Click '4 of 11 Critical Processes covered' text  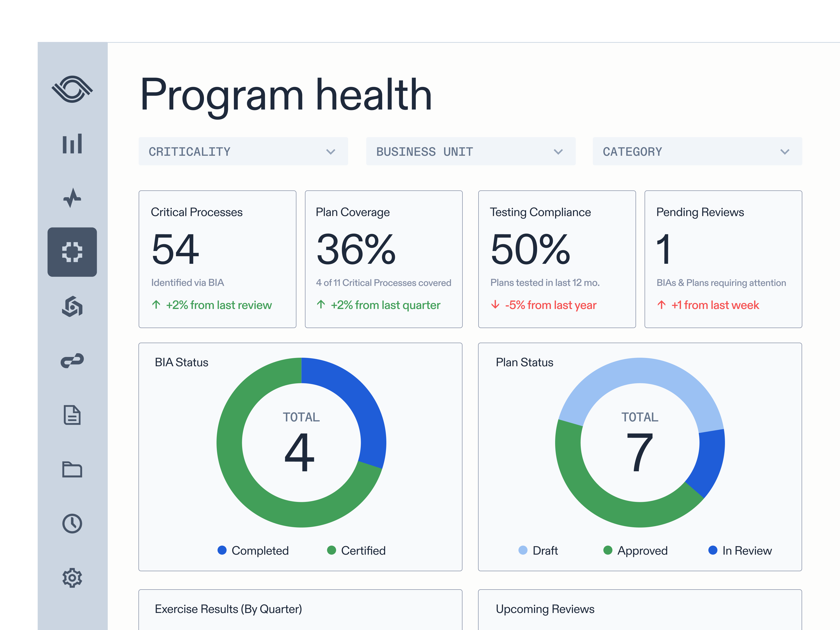tap(384, 283)
